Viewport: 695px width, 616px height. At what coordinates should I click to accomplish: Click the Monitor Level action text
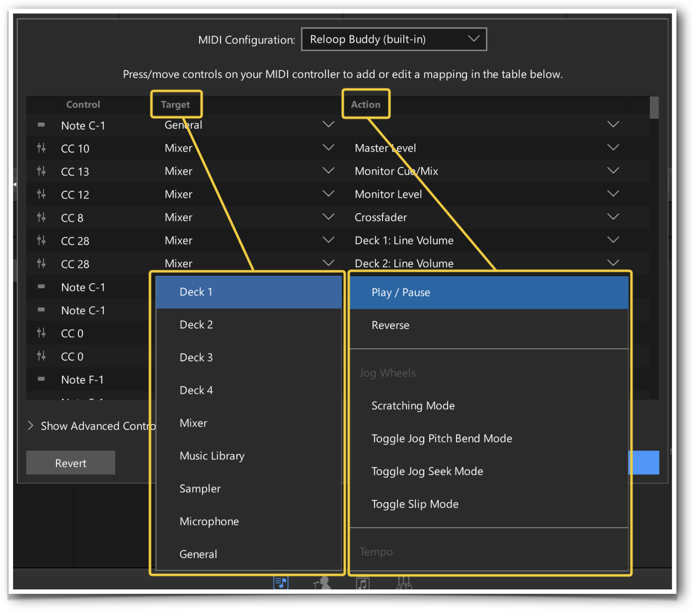(388, 194)
